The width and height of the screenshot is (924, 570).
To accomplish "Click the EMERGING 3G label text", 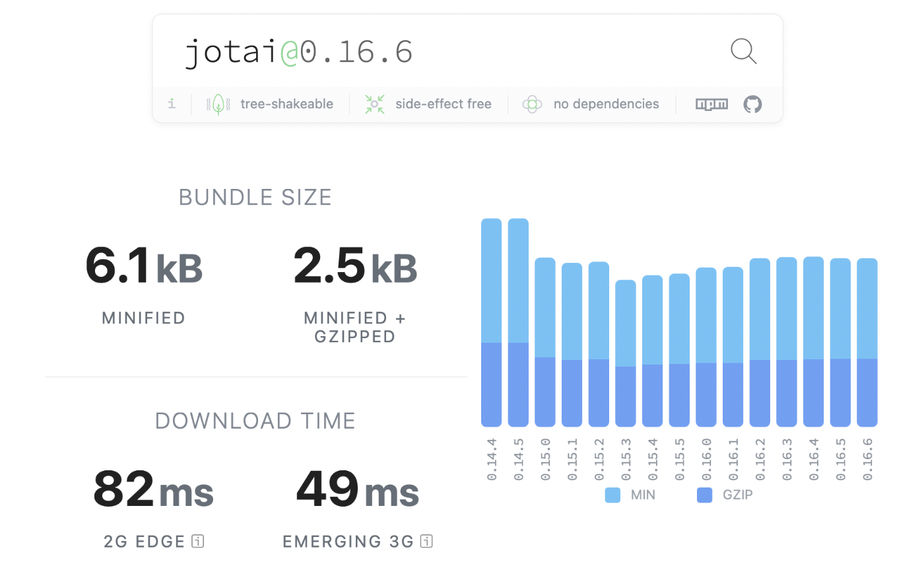I will (x=348, y=542).
